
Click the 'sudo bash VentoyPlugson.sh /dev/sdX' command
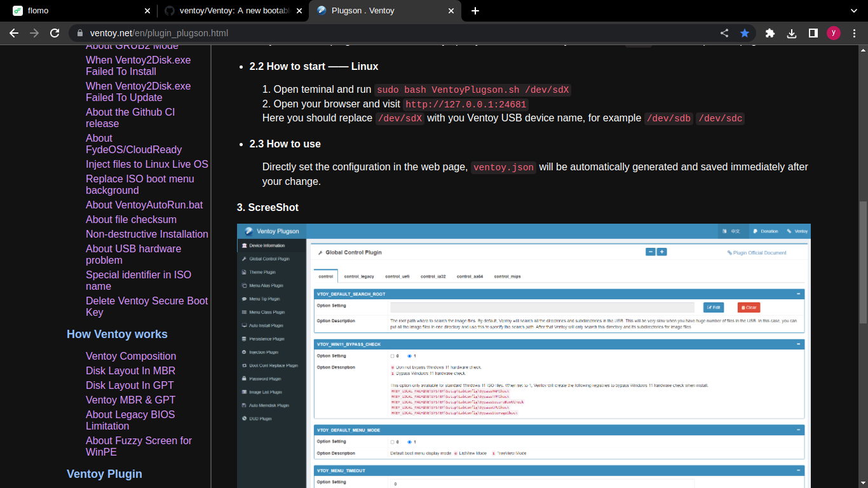point(473,90)
